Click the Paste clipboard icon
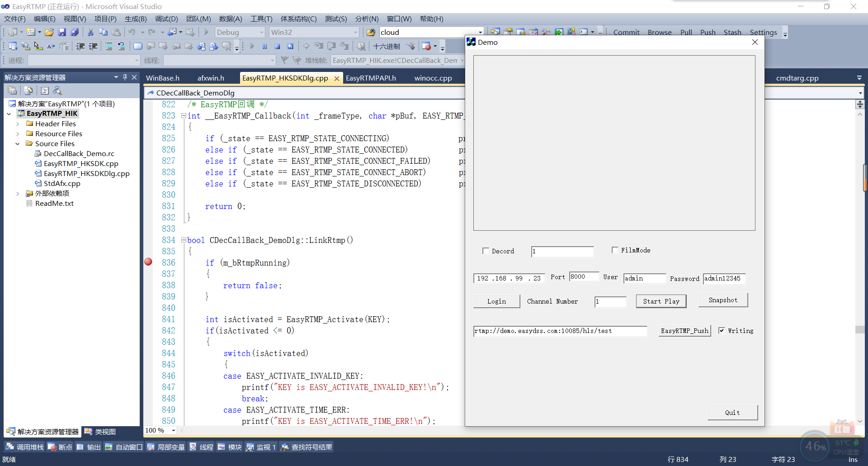 pyautogui.click(x=116, y=32)
